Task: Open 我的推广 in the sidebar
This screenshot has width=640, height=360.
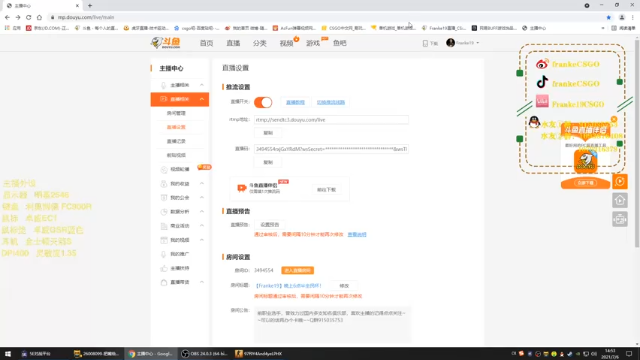Action: click(180, 254)
